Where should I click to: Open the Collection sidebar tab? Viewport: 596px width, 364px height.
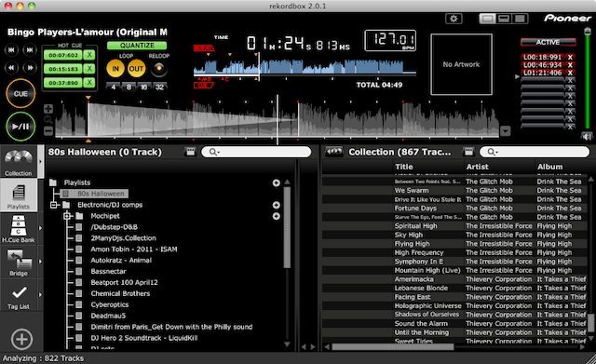(x=19, y=162)
